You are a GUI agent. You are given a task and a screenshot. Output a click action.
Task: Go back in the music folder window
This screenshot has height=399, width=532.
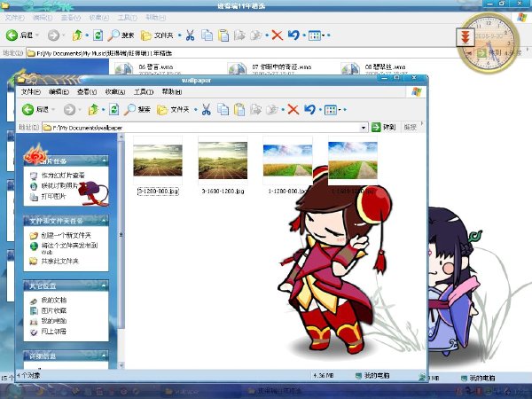20,35
